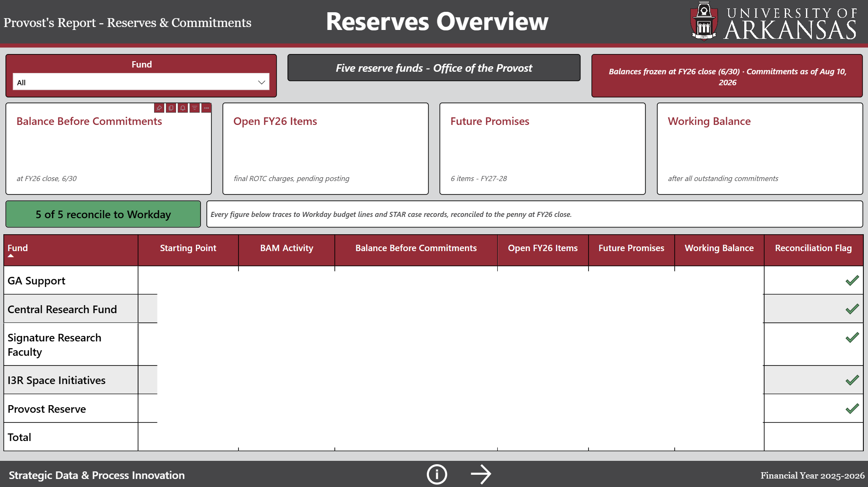The width and height of the screenshot is (868, 487).
Task: Click the Balances frozen at FY26 close banner
Action: 727,76
